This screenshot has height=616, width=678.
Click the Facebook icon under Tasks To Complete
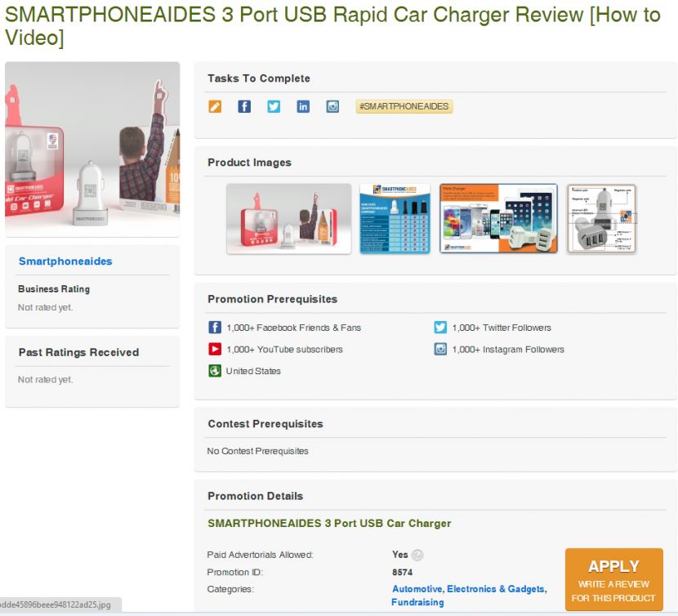244,106
